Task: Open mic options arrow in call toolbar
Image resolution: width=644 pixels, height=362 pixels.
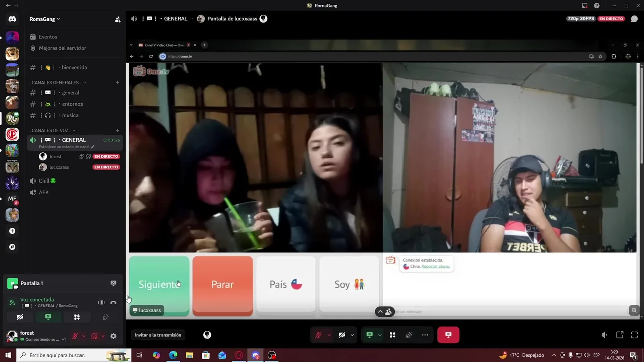Action: (329, 335)
